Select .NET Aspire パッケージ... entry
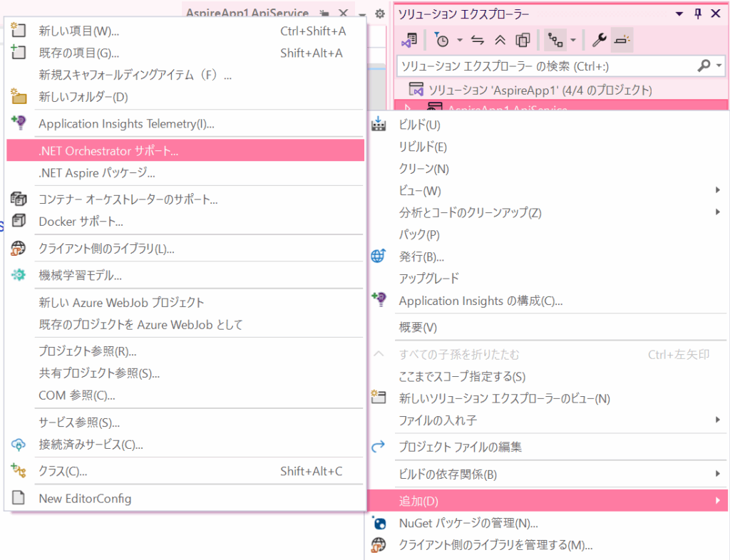 (x=185, y=173)
